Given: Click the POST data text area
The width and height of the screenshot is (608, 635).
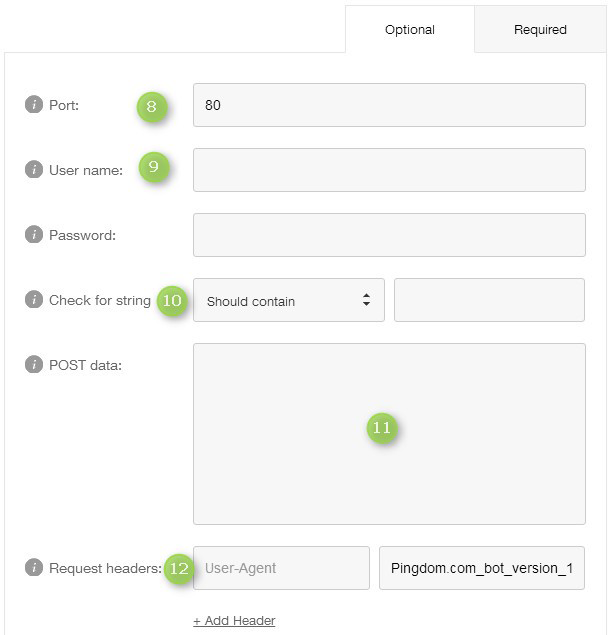Looking at the screenshot, I should tap(389, 434).
